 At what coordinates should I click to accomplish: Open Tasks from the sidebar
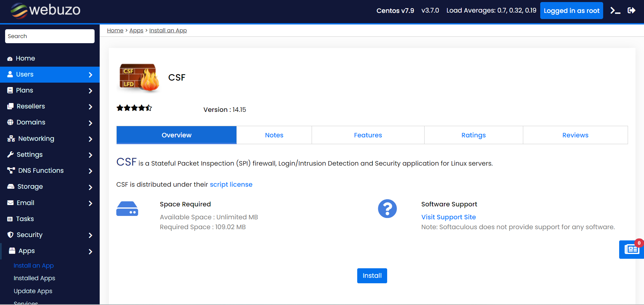25,219
